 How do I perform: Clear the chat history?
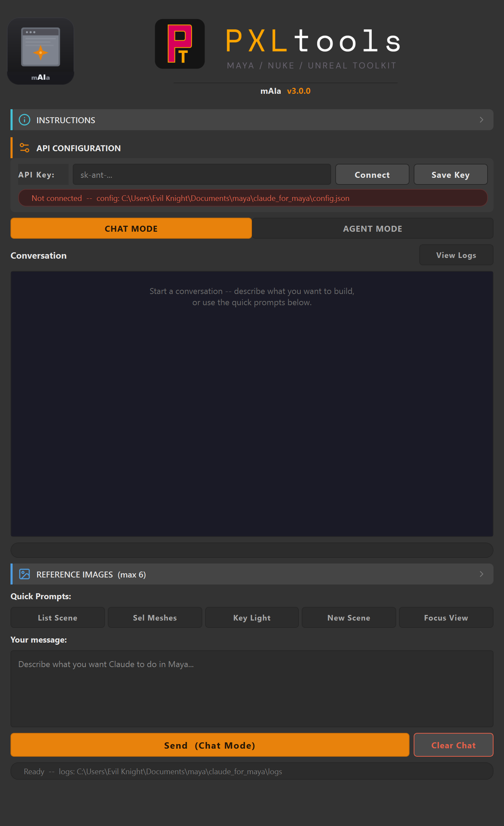click(x=454, y=745)
